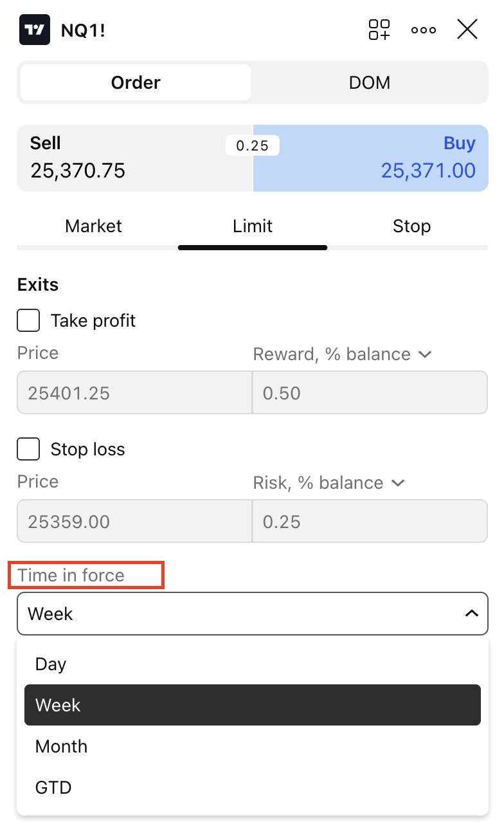The height and width of the screenshot is (822, 504).
Task: Select Month from time in force list
Action: coord(61,746)
